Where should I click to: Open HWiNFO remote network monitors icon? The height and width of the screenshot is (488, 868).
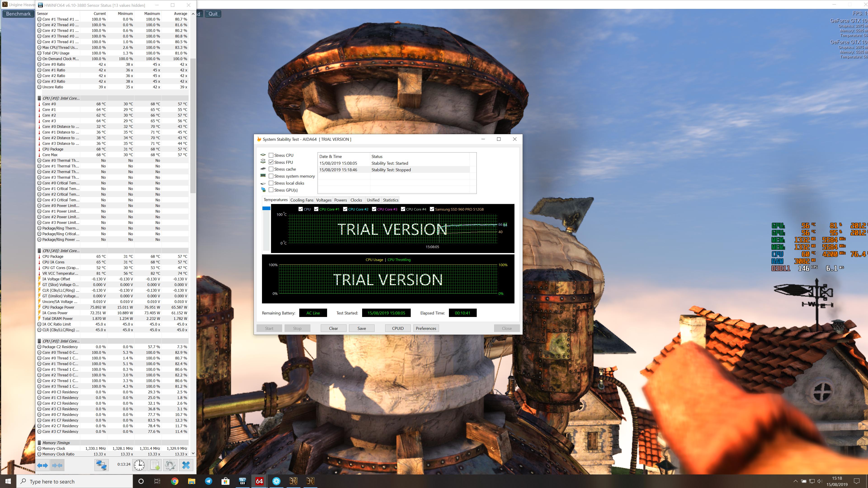101,465
